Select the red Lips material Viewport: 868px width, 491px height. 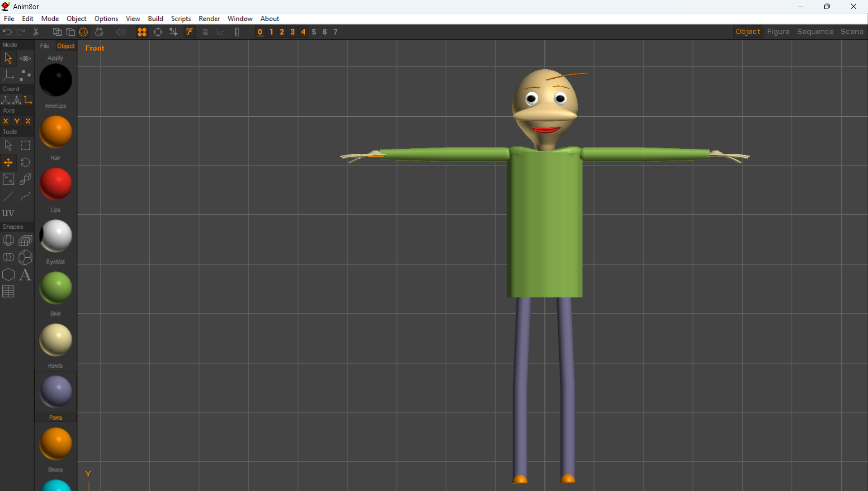pos(56,184)
